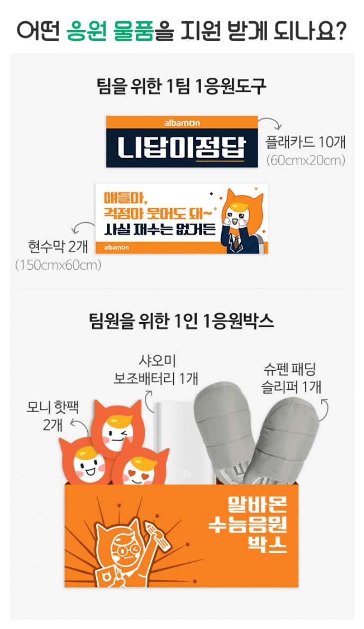Click the 샤오미 보조배터리 1개 label
Viewport: 364px width, 629px height.
(x=157, y=369)
